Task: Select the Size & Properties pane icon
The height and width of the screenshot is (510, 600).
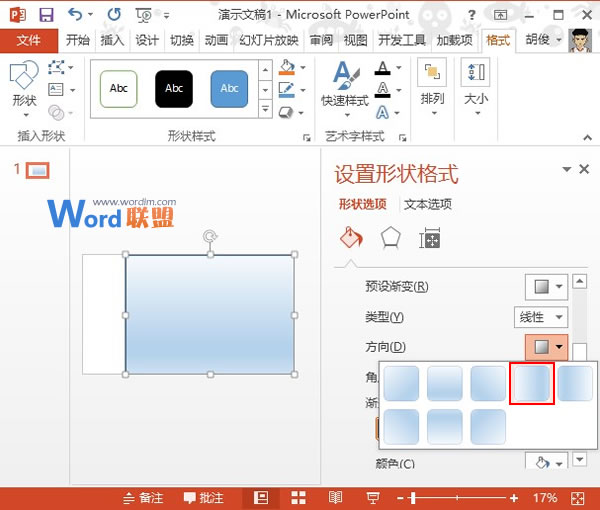Action: [430, 238]
